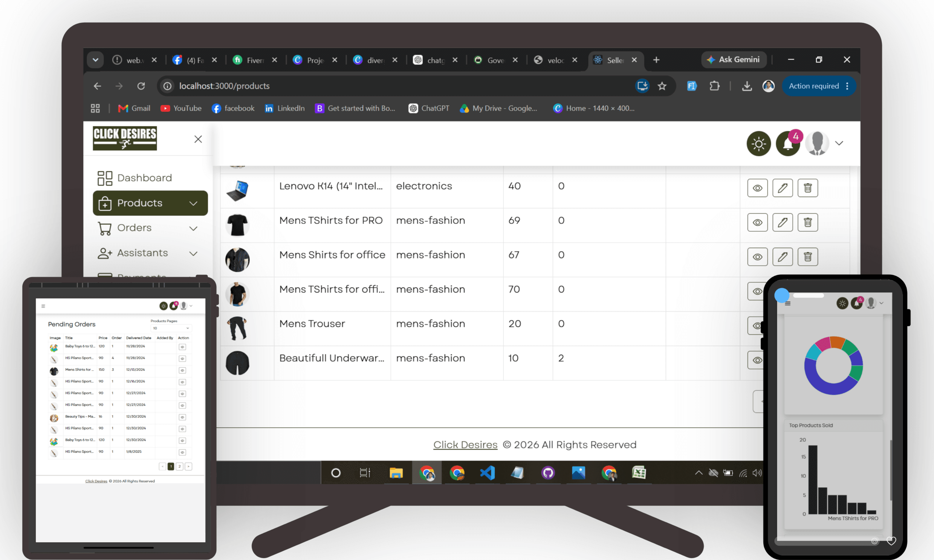This screenshot has height=560, width=934.
Task: Click the tallest bar in Top Products Sold
Action: (x=812, y=480)
